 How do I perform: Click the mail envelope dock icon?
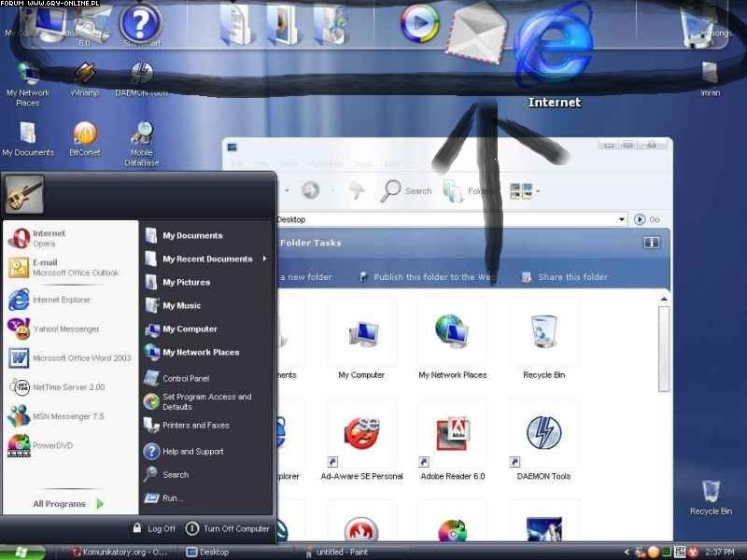click(477, 35)
